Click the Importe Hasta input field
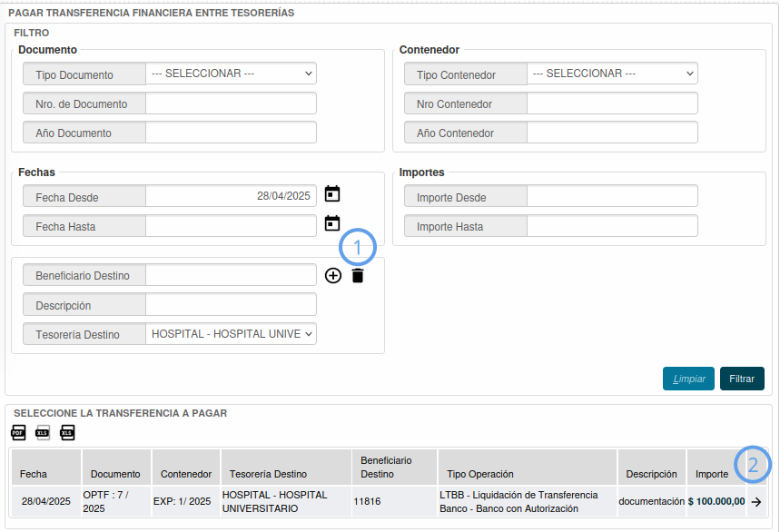The width and height of the screenshot is (780, 532). (613, 226)
